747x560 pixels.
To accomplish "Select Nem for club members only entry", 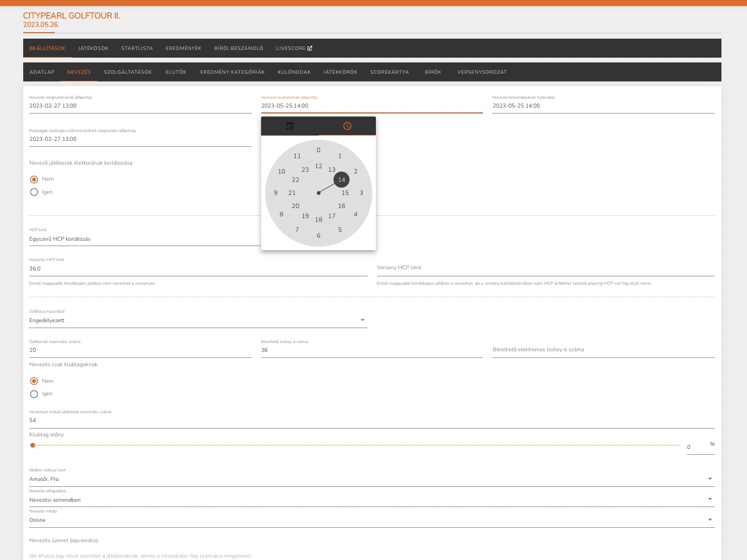I will pyautogui.click(x=34, y=381).
